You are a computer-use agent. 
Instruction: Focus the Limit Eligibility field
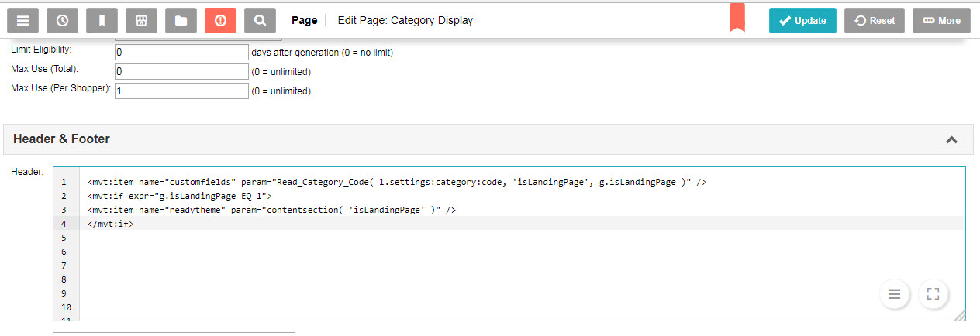tap(181, 53)
